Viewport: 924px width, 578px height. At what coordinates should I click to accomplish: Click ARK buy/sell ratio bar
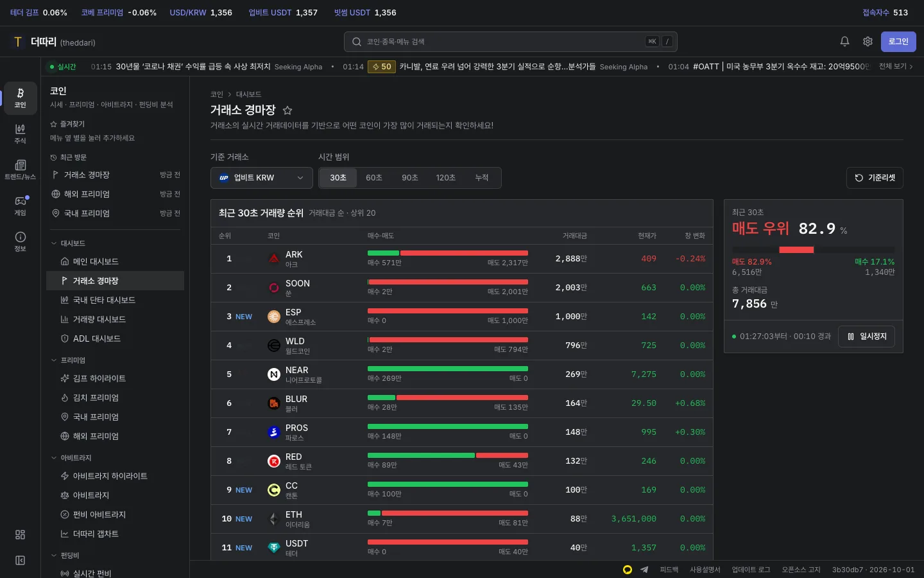pyautogui.click(x=448, y=253)
